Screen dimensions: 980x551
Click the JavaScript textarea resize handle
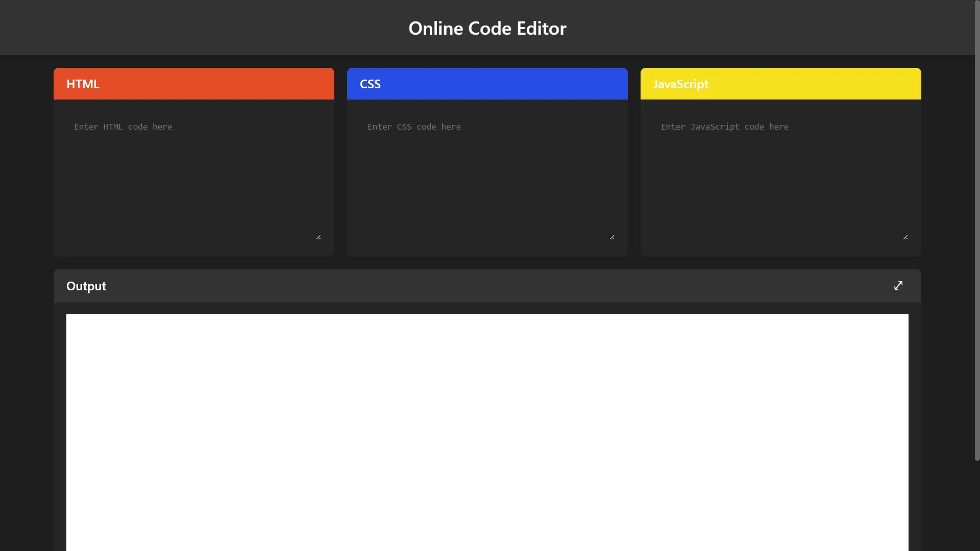[x=905, y=237]
